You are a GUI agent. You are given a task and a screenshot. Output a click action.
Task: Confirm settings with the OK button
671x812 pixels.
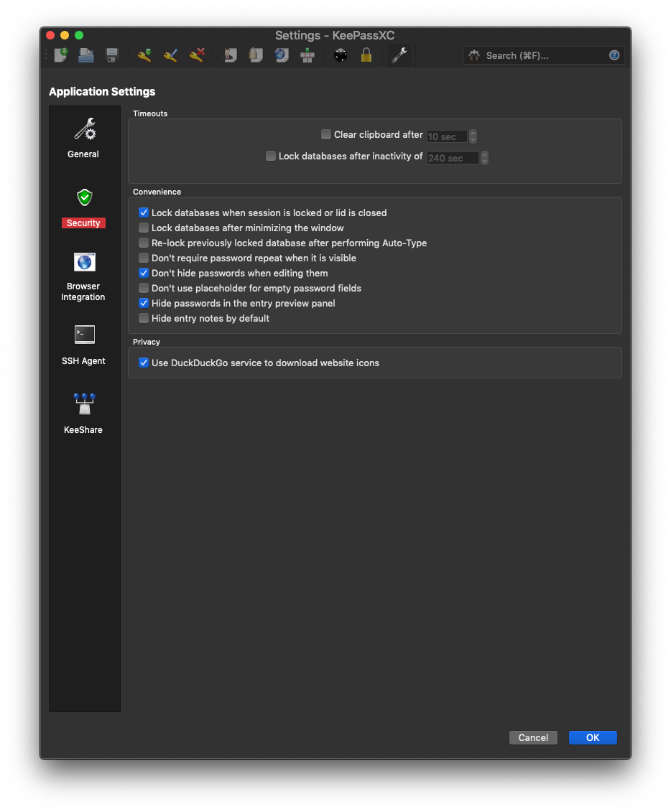point(592,737)
